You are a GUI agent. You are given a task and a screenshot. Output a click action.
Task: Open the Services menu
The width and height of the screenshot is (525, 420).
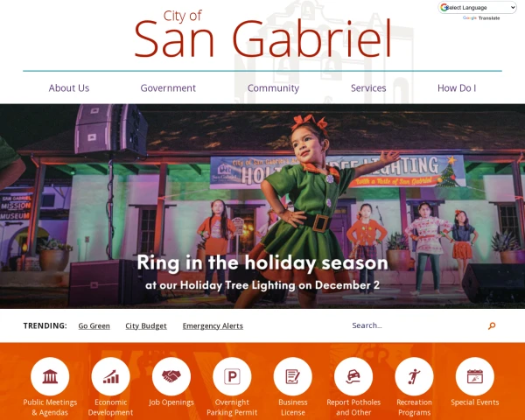pos(368,88)
